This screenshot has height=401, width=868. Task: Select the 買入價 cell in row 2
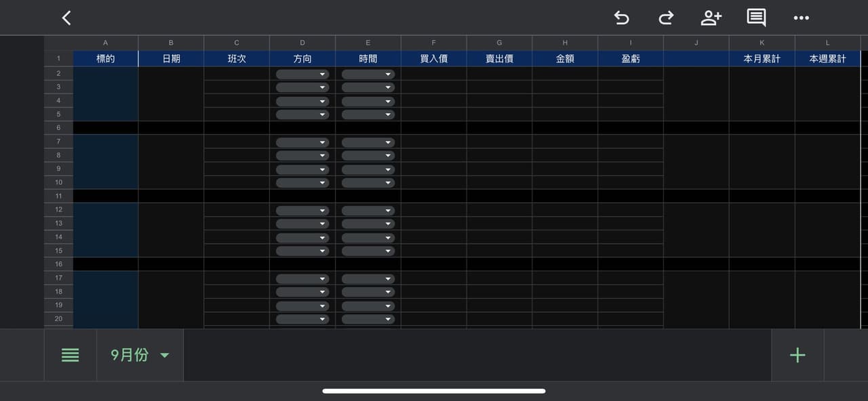(x=434, y=74)
